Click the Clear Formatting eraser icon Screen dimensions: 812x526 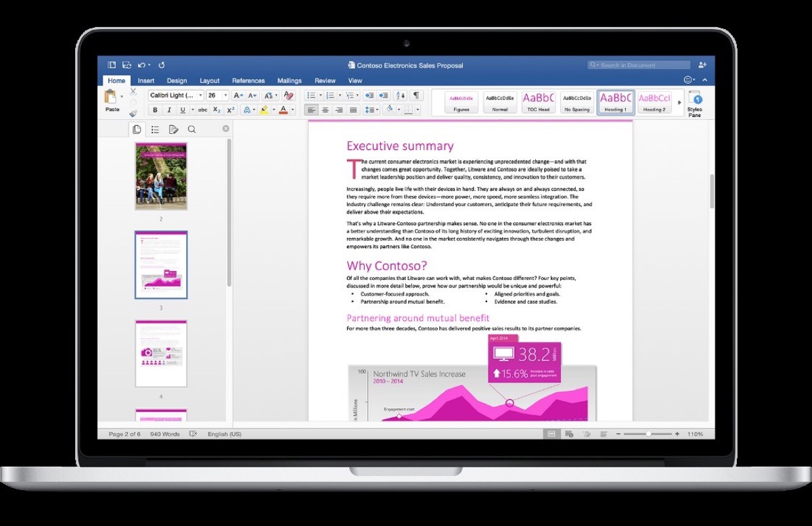coord(289,95)
